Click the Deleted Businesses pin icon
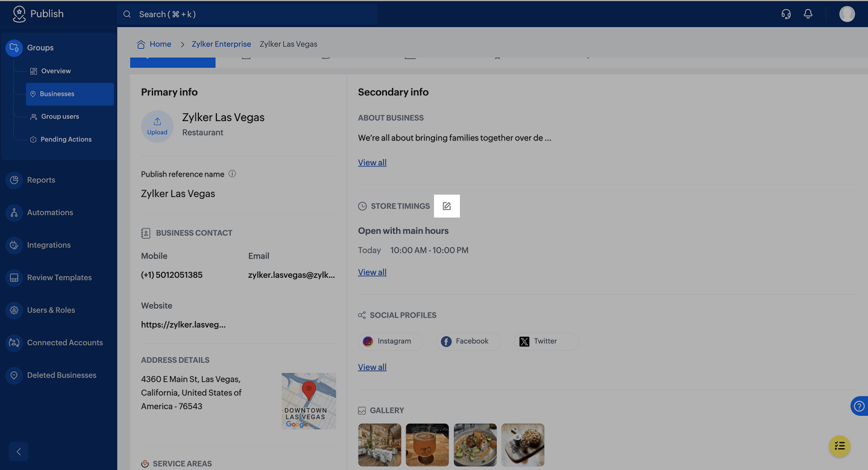This screenshot has width=868, height=470. point(14,375)
